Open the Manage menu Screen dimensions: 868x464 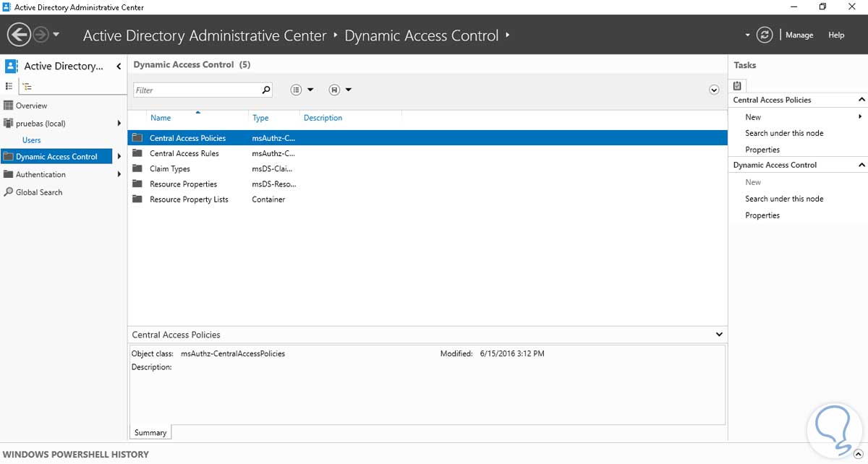[799, 35]
